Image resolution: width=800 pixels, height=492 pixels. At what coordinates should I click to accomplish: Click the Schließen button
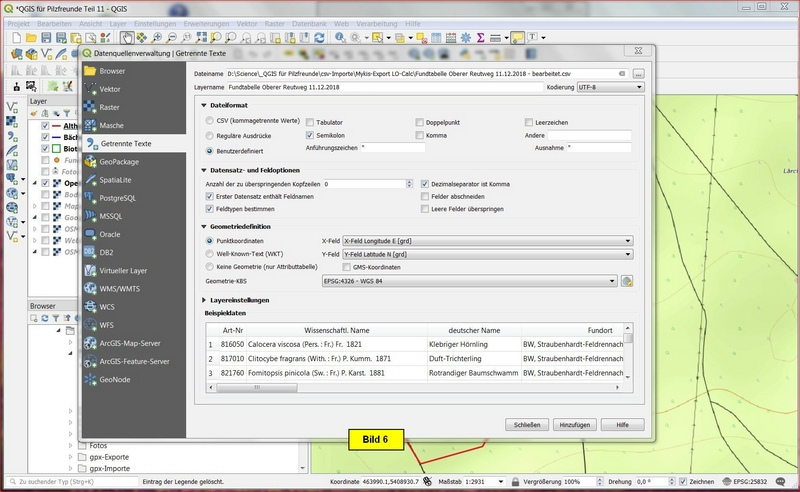tap(527, 424)
